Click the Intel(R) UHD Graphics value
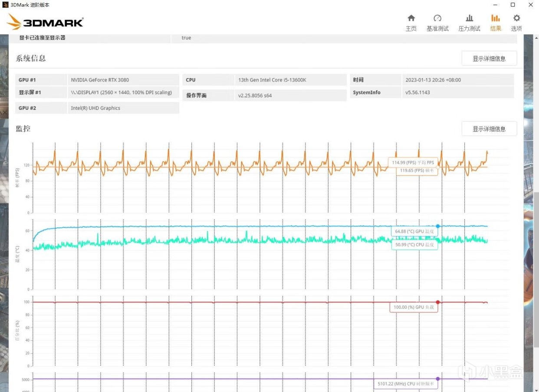Screen dimensions: 539x392 95,108
